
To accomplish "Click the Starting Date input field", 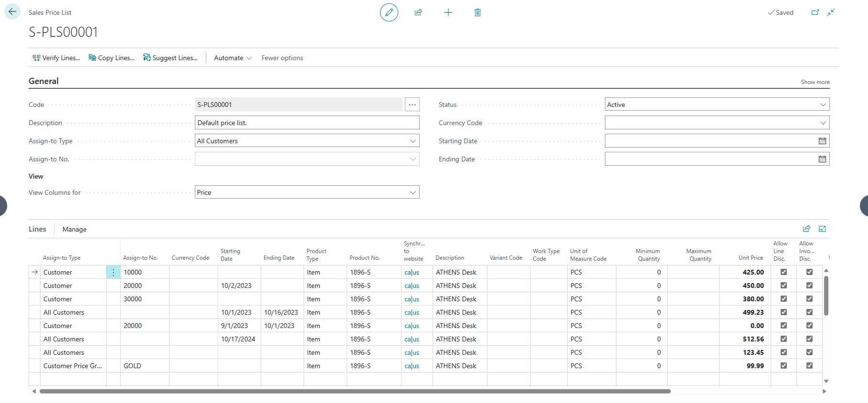I will click(x=710, y=141).
